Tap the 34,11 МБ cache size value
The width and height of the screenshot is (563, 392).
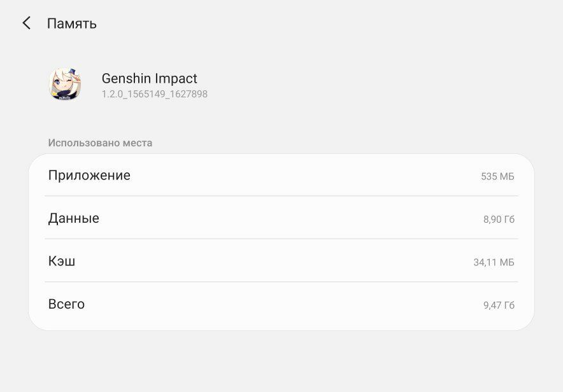pyautogui.click(x=494, y=262)
